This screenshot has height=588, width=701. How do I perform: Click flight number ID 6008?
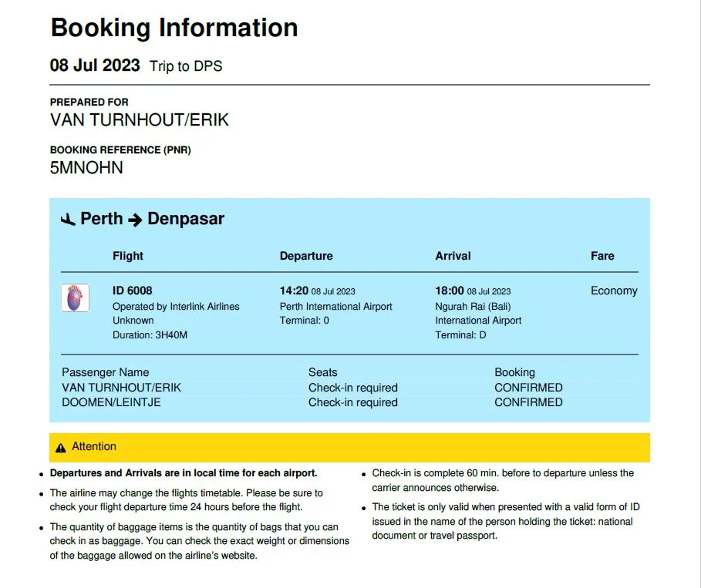(133, 291)
